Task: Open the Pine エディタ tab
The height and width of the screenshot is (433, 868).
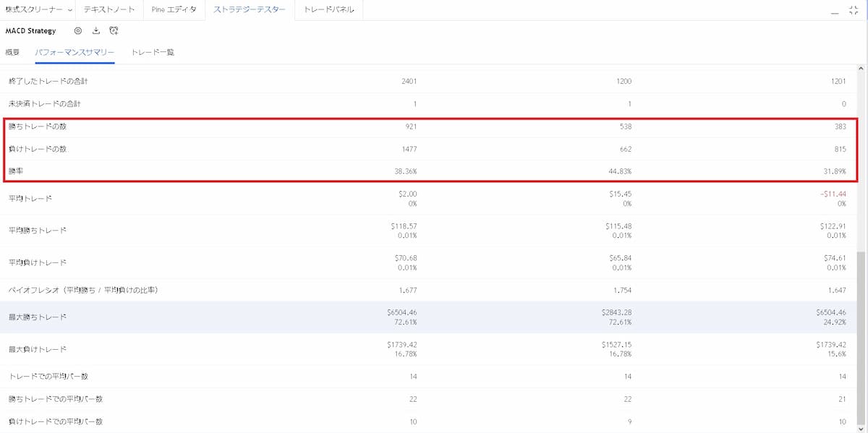Action: click(174, 10)
